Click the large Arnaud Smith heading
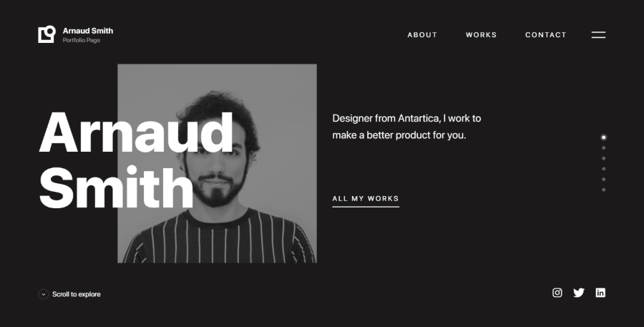The height and width of the screenshot is (327, 644). (136, 160)
